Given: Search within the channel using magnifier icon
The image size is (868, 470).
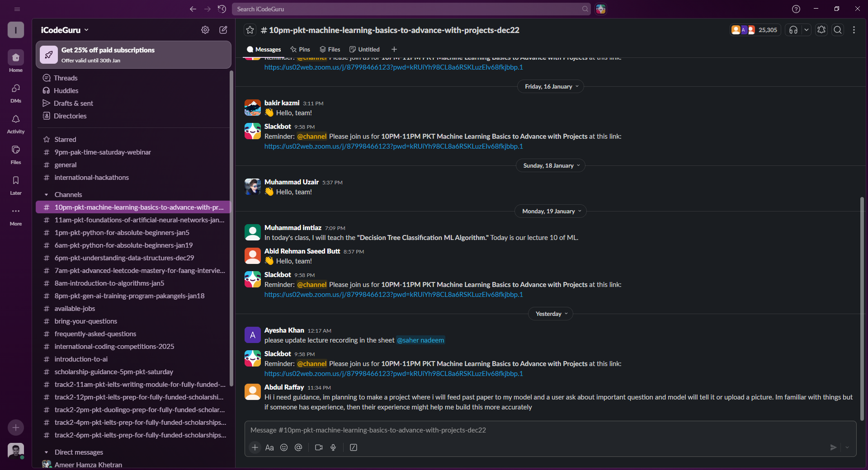Looking at the screenshot, I should 838,30.
